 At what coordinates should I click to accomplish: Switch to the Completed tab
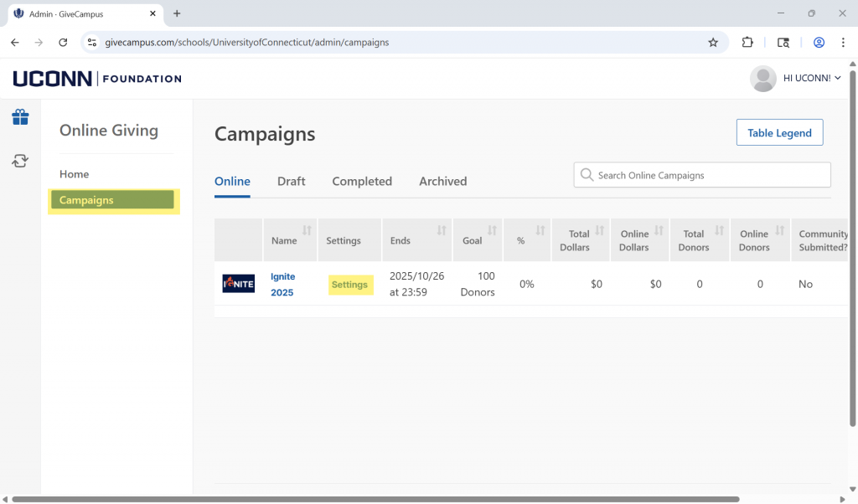[362, 182]
